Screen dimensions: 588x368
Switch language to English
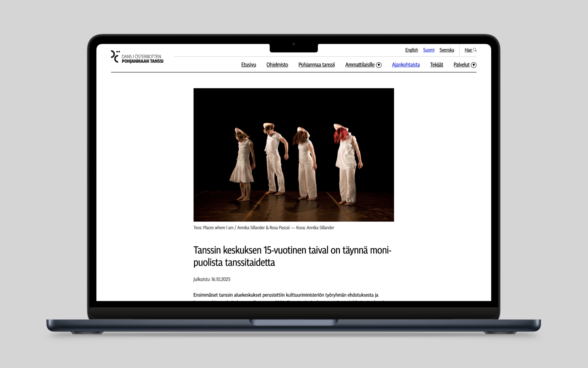411,50
